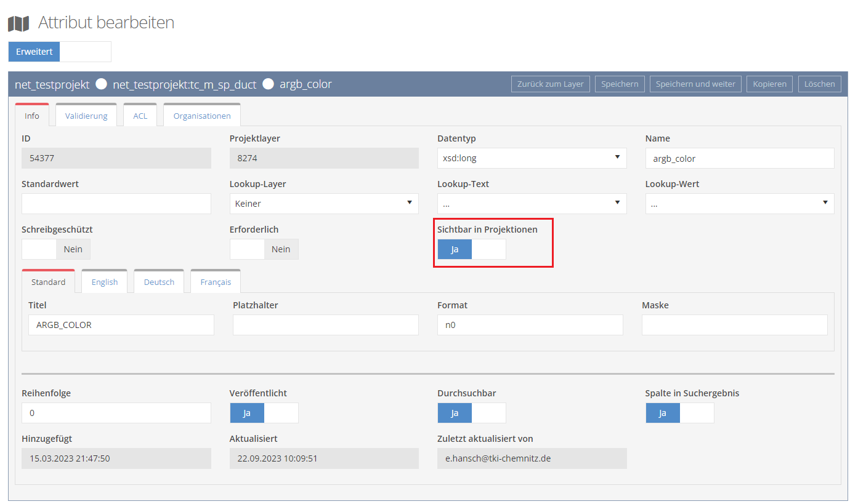
Task: Disable Sichtbar in Projektionen
Action: pyautogui.click(x=472, y=249)
